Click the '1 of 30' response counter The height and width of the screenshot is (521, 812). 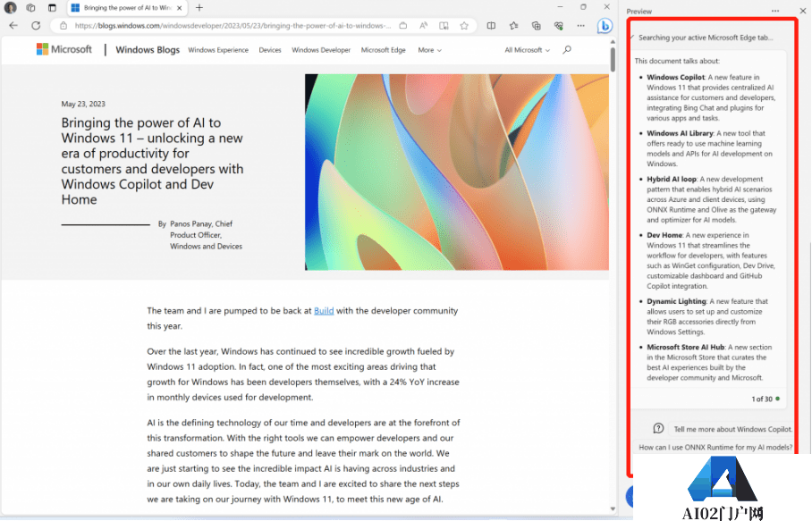coord(762,399)
